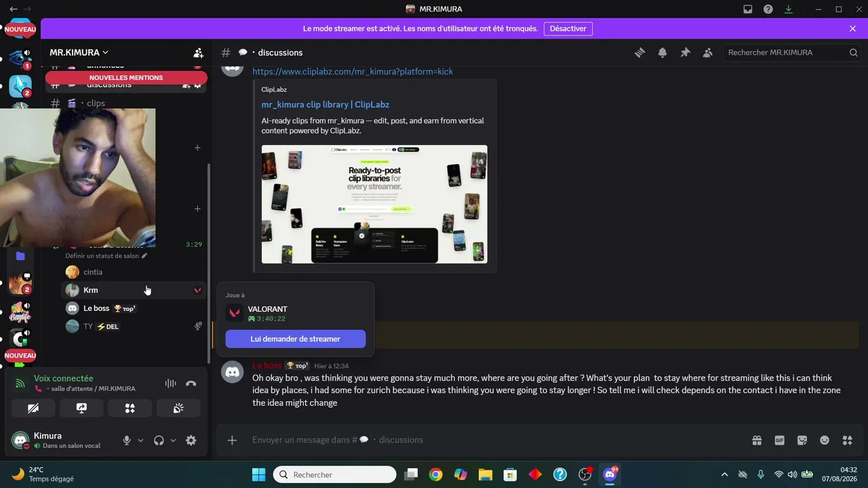Open the apps launcher in message bar
The height and width of the screenshot is (488, 868).
pyautogui.click(x=848, y=440)
